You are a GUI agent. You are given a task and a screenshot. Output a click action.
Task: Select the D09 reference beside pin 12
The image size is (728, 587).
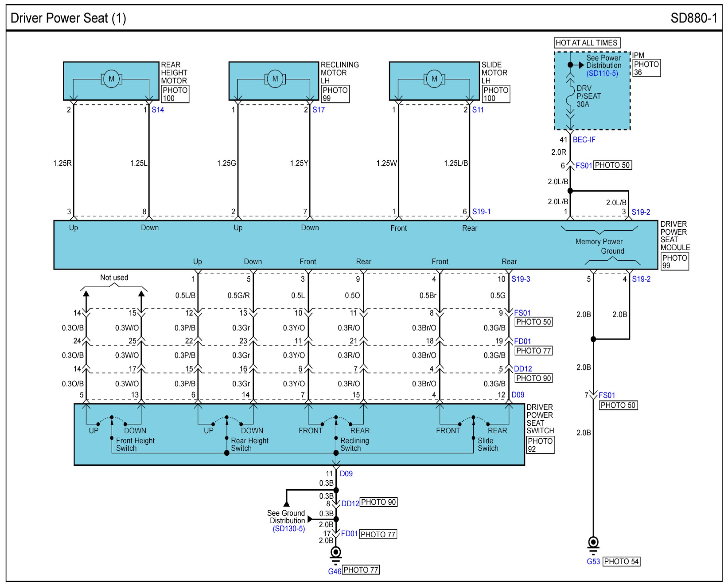[518, 395]
